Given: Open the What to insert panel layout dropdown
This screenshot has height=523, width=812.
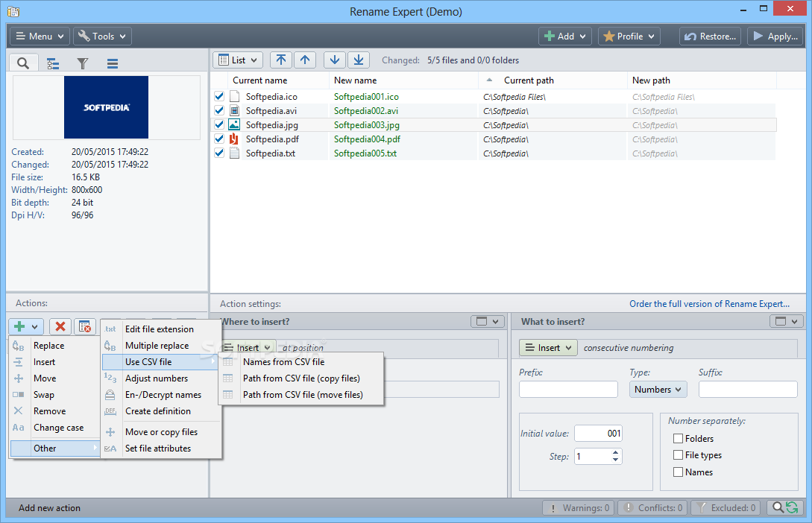Looking at the screenshot, I should point(786,321).
